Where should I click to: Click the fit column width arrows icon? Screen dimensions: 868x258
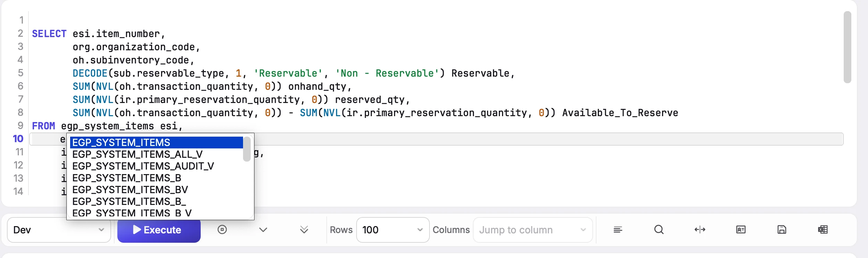(x=700, y=230)
